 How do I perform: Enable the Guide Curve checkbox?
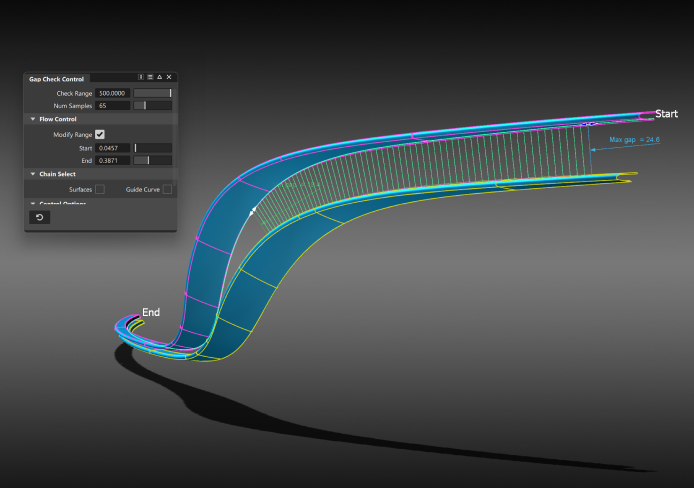(x=167, y=189)
